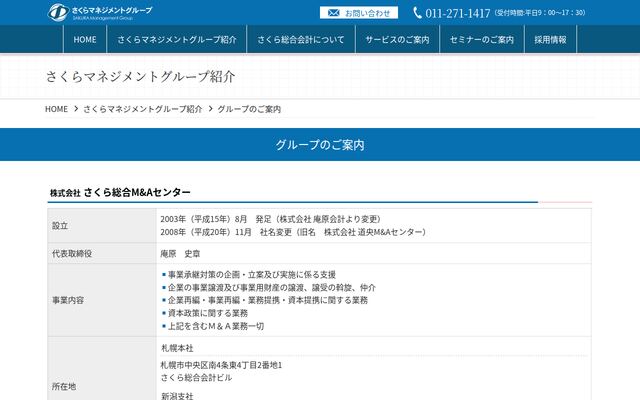Image resolution: width=640 pixels, height=400 pixels.
Task: Click page title さくらマネジメントグループ紹介
Action: [x=140, y=76]
